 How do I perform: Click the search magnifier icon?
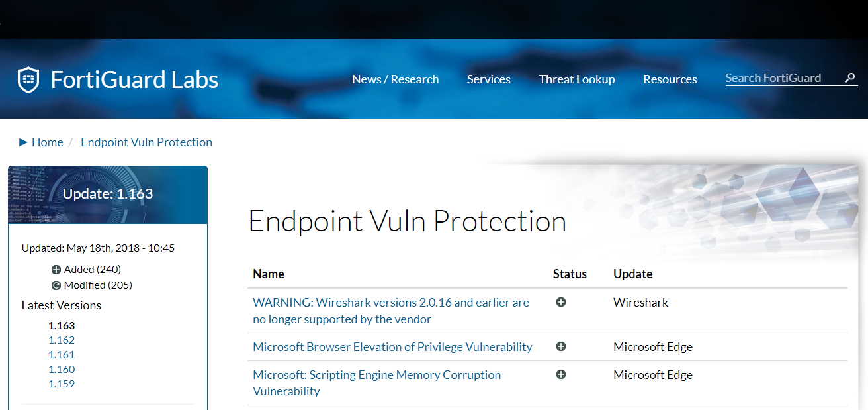click(850, 78)
